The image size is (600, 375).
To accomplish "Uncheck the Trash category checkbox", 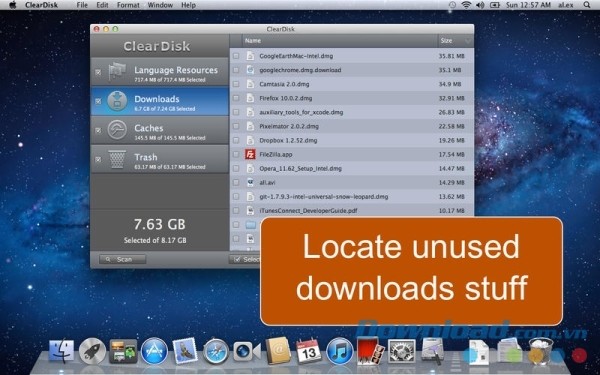I will pos(98,159).
